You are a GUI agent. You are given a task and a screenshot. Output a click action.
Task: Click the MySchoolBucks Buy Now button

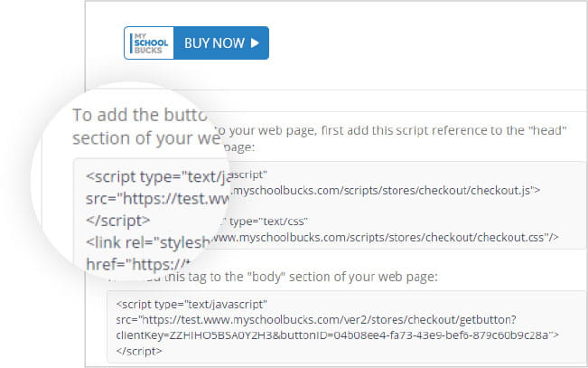coord(196,42)
